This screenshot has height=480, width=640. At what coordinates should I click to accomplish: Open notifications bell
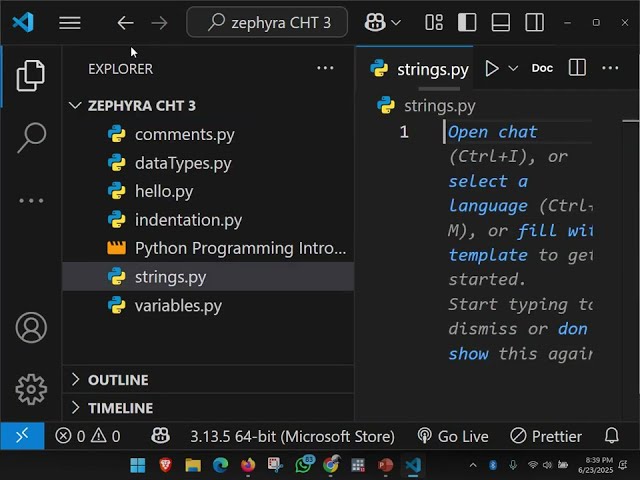(x=611, y=436)
